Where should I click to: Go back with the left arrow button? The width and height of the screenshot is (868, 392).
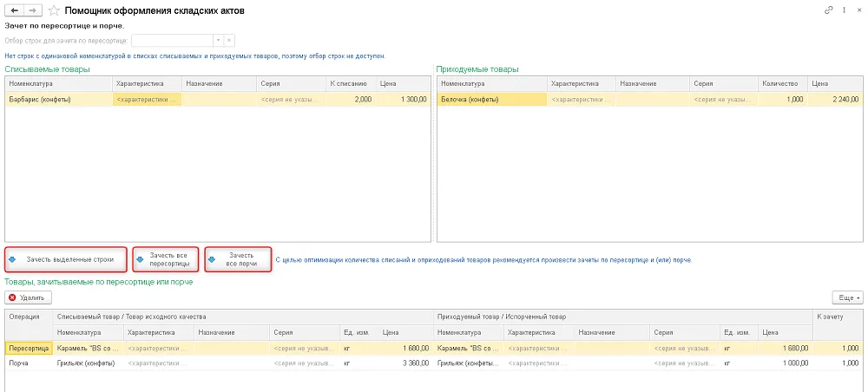[14, 10]
